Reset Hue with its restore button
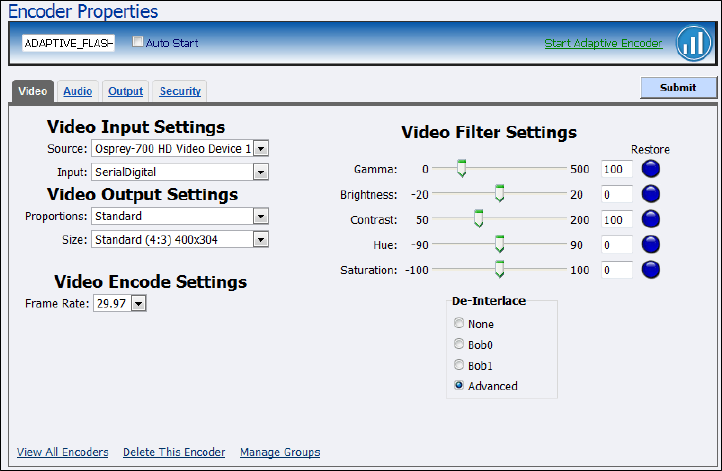The width and height of the screenshot is (722, 471). coord(651,244)
